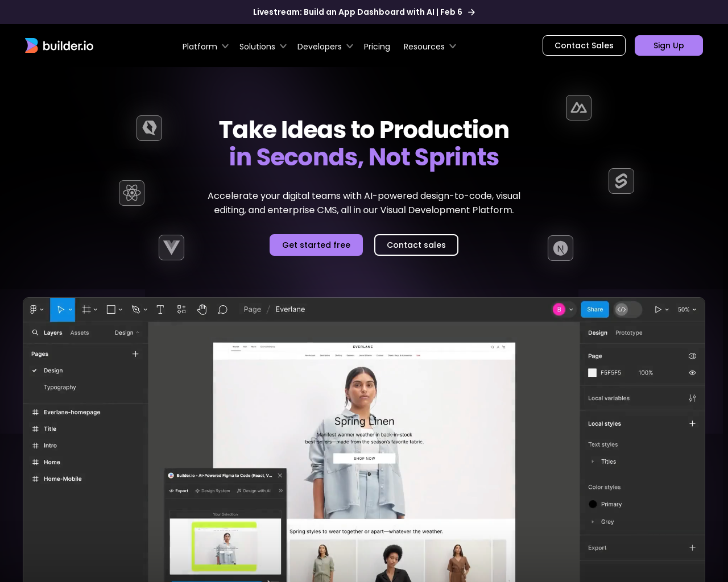Viewport: 728px width, 582px height.
Task: Open the plugin Design with AI tab
Action: (x=254, y=490)
